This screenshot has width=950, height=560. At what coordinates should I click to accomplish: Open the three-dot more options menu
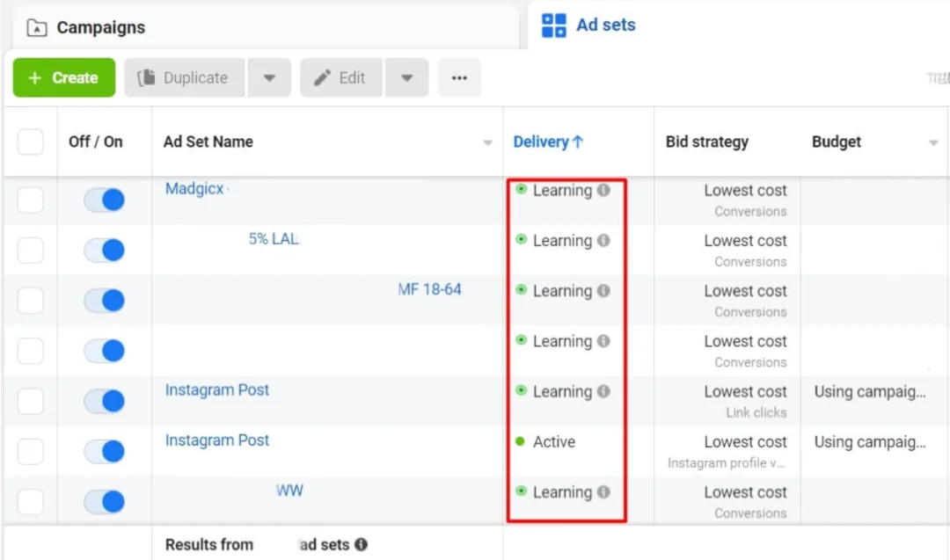point(459,77)
